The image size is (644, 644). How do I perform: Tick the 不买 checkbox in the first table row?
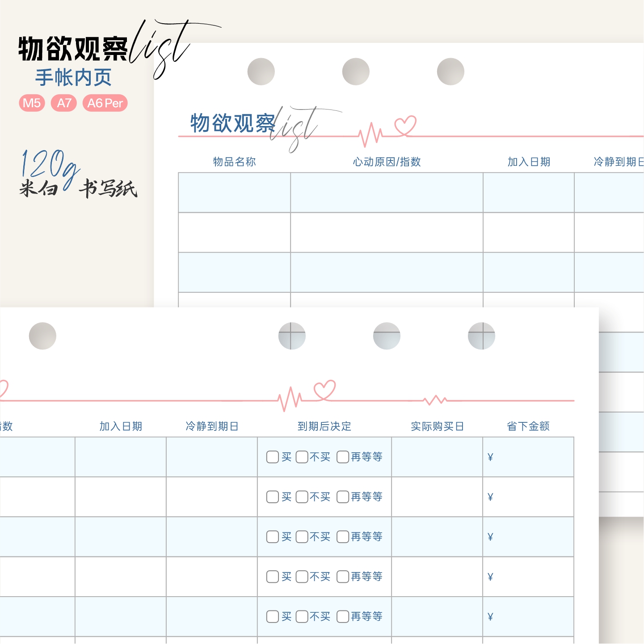[x=302, y=457]
